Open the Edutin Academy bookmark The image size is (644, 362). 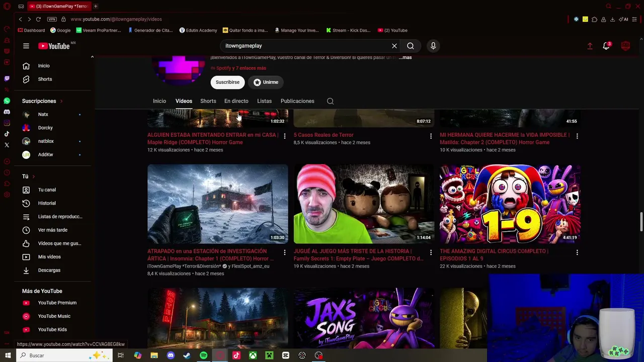198,30
